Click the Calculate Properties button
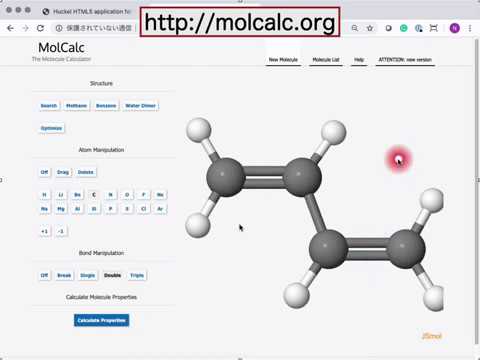This screenshot has width=480, height=360. pyautogui.click(x=101, y=320)
